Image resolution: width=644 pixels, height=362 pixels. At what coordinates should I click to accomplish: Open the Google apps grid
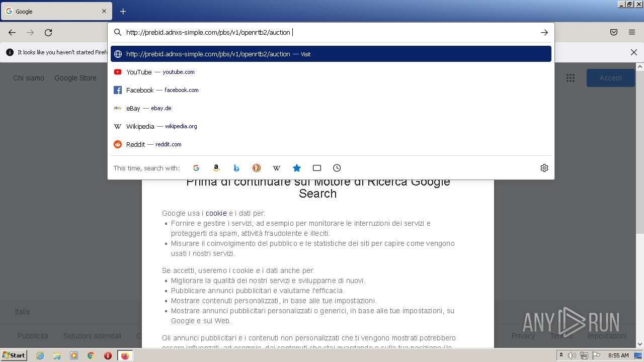[x=570, y=78]
